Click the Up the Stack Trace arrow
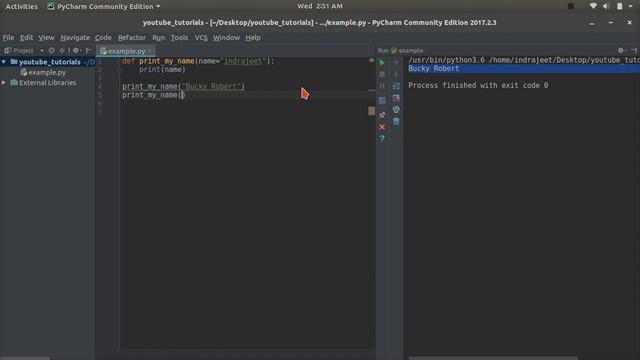 (x=396, y=62)
